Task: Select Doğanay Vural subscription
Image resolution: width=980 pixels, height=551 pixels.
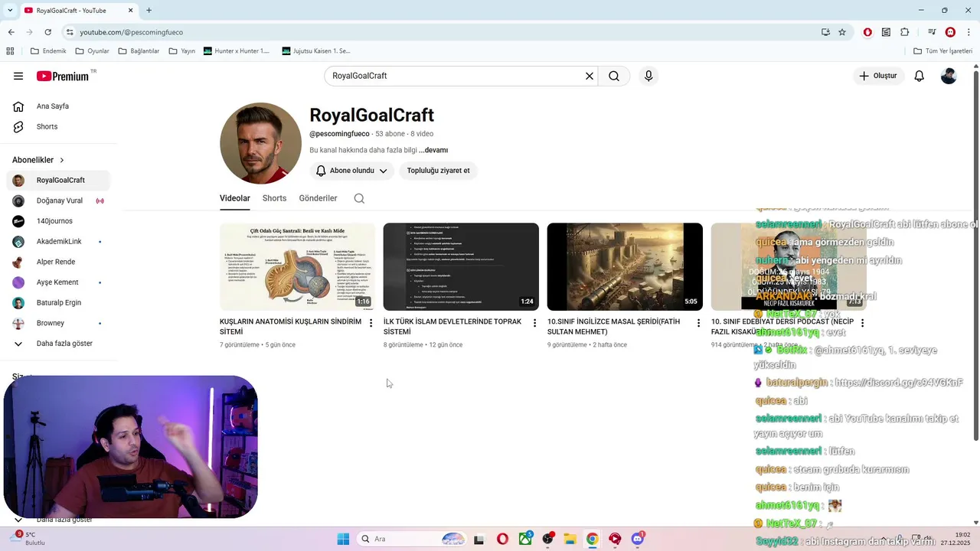Action: [58, 201]
